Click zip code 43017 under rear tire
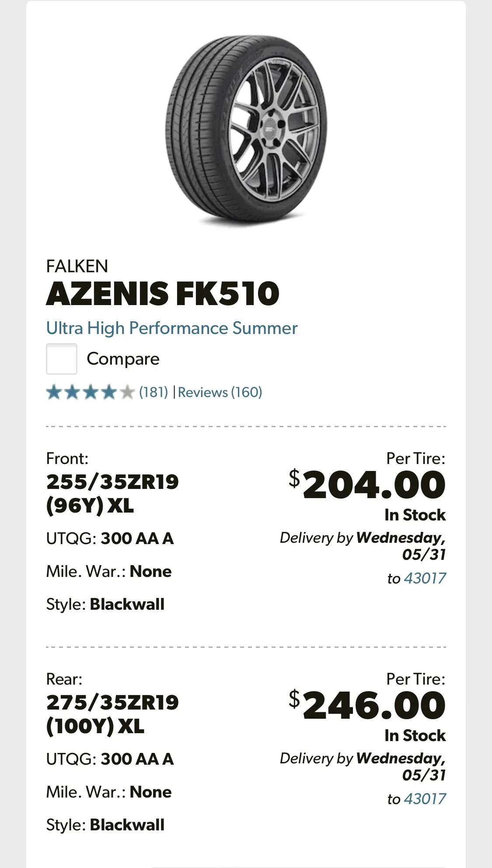This screenshot has width=492, height=868. point(425,798)
